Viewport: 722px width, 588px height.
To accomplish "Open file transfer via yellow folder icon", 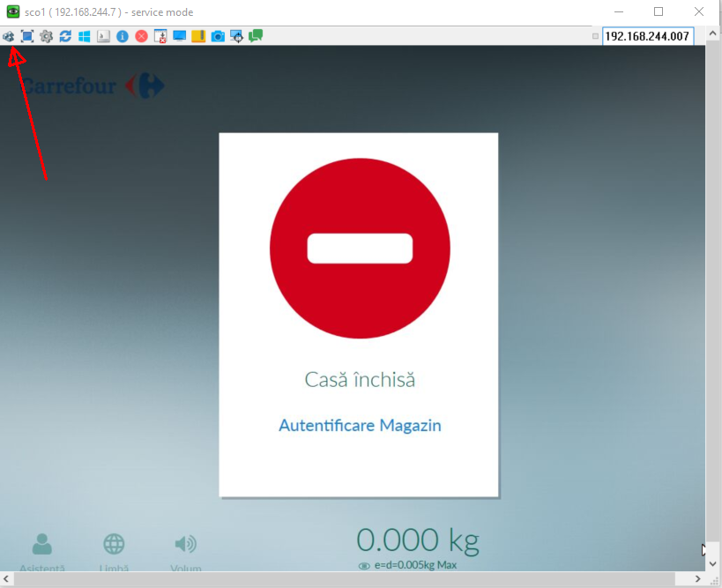I will click(198, 36).
